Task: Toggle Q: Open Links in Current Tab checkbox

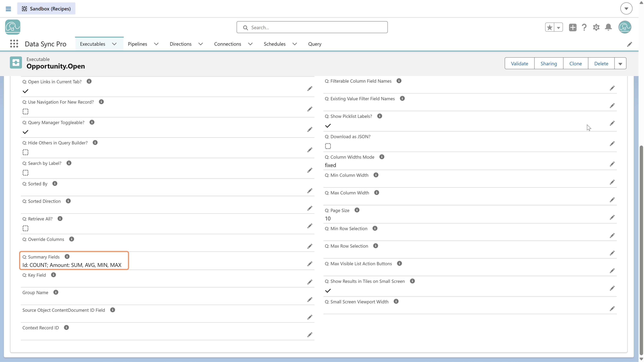Action: click(25, 91)
